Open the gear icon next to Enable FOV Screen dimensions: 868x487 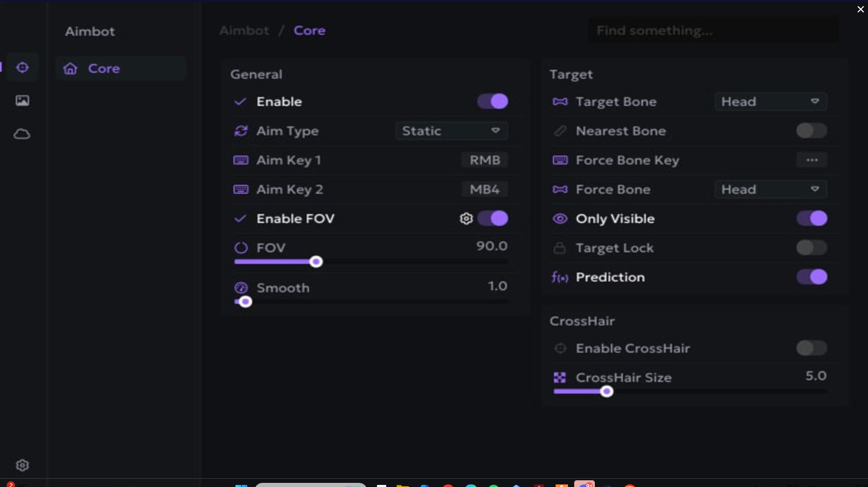click(x=465, y=218)
